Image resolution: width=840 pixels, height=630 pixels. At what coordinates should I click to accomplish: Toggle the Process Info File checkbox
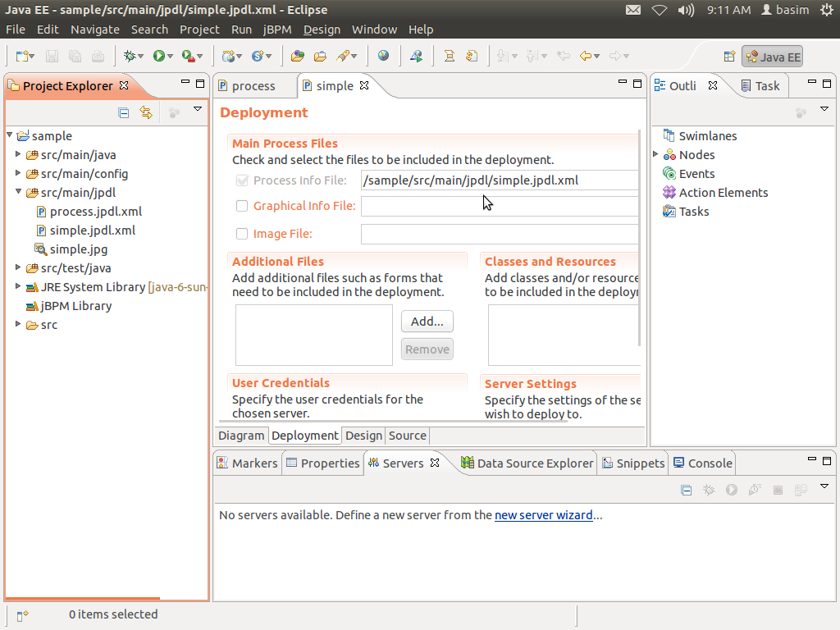242,180
